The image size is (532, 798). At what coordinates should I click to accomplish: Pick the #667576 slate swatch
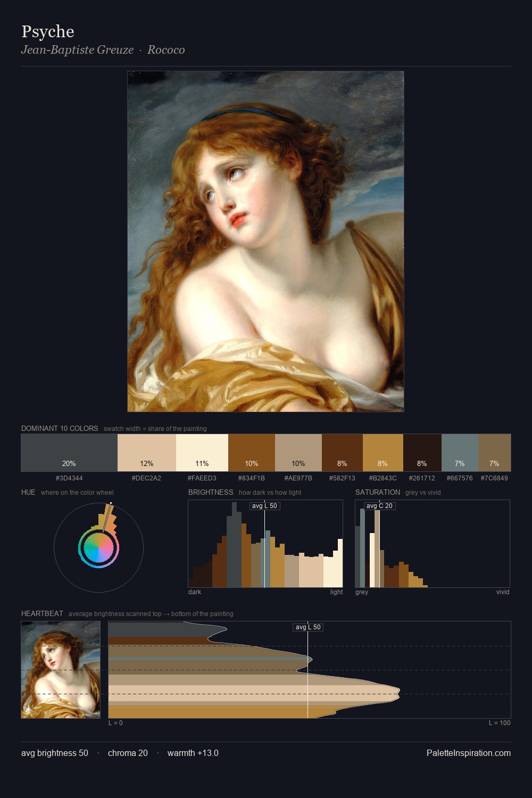[x=460, y=453]
